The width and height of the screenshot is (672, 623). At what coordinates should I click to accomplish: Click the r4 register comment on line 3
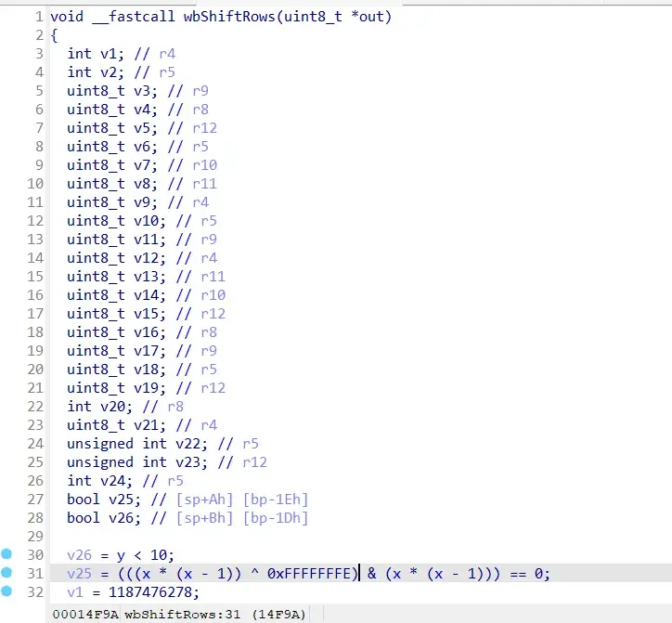(167, 54)
